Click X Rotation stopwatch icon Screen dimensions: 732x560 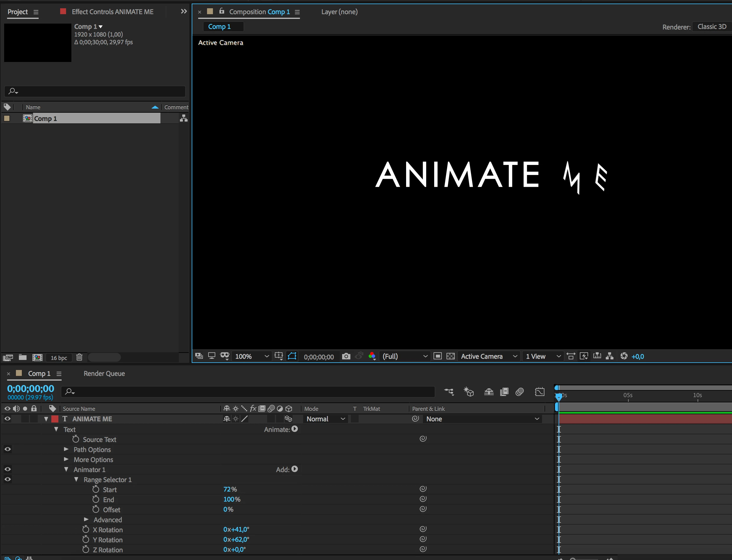86,530
